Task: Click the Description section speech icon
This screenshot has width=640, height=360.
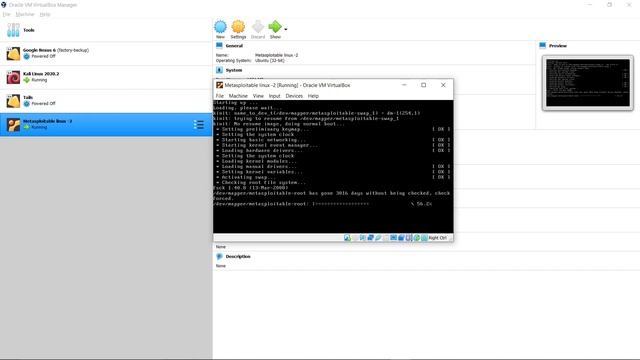Action: pos(219,256)
